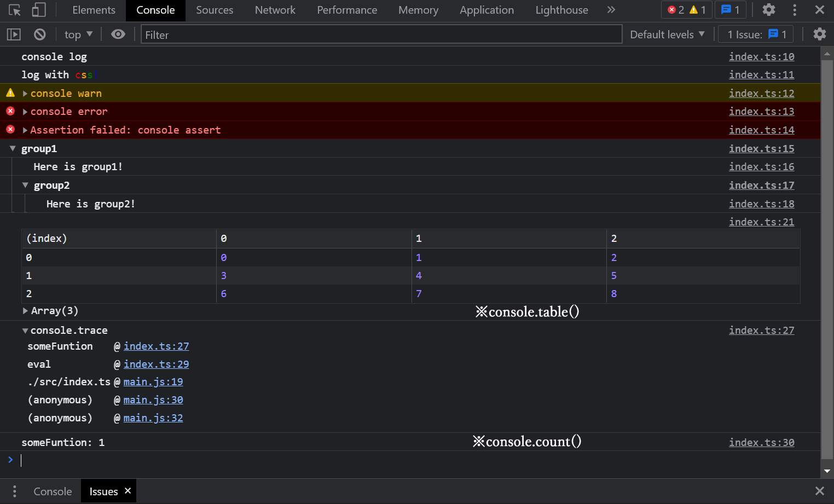Open source link index.ts:13
The height and width of the screenshot is (504, 834).
(x=761, y=111)
